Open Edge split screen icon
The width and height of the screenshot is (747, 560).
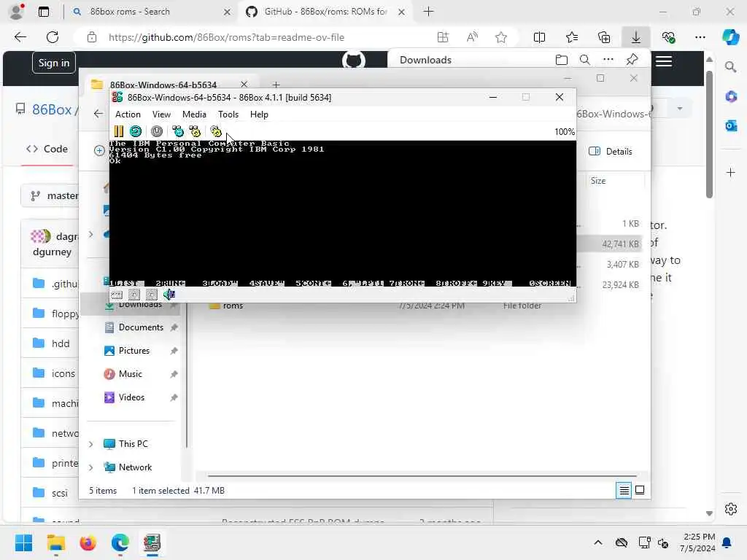tap(539, 37)
